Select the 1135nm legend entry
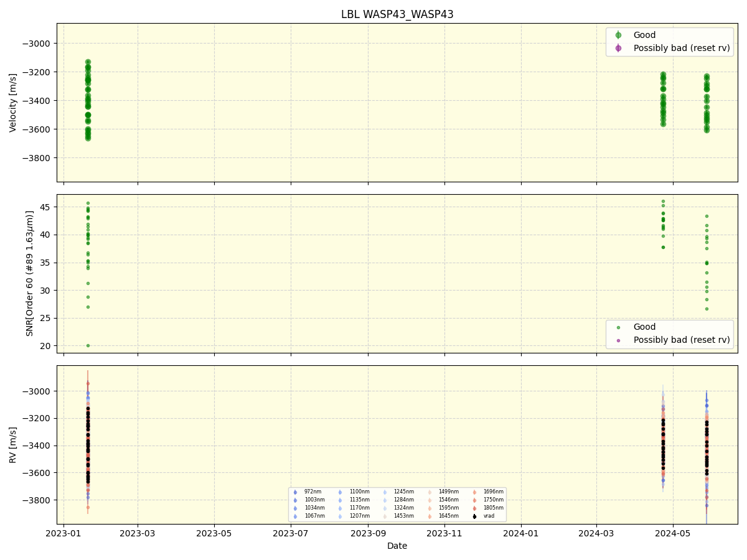The image size is (747, 560). [x=359, y=500]
